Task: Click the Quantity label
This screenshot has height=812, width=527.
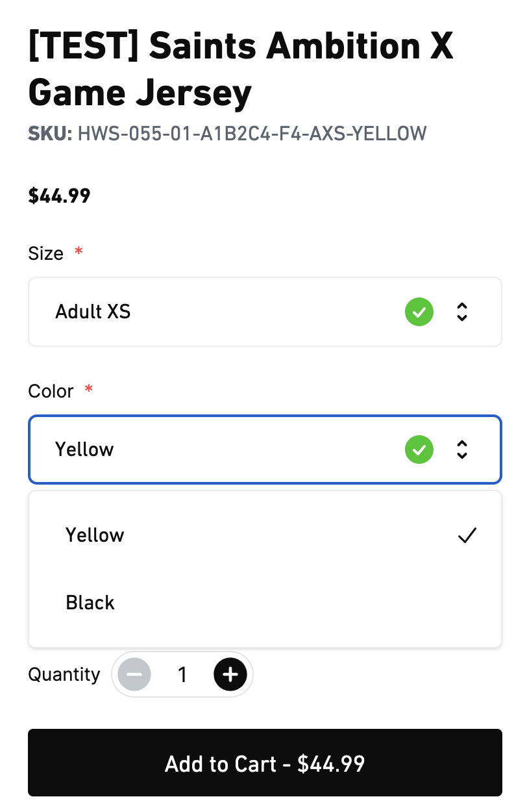Action: [x=64, y=675]
